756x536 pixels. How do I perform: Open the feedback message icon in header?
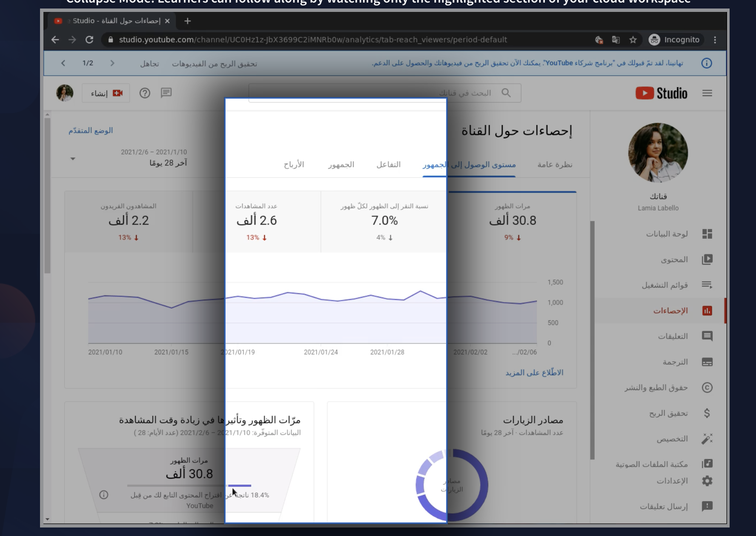click(166, 93)
